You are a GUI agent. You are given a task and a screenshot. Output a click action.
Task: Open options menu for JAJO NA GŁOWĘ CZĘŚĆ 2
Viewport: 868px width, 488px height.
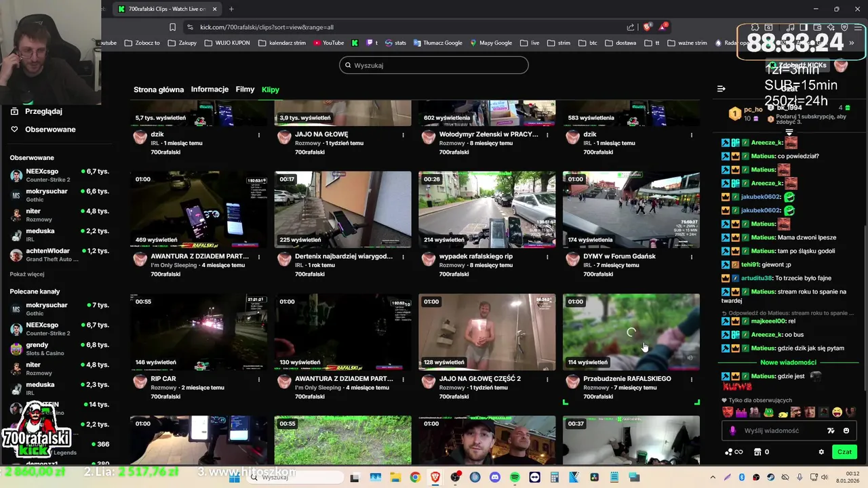[x=547, y=379]
